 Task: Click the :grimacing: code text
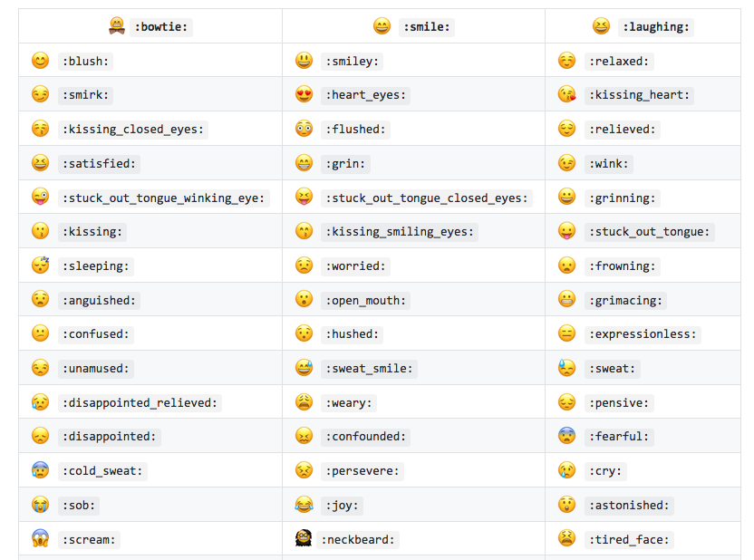[625, 300]
